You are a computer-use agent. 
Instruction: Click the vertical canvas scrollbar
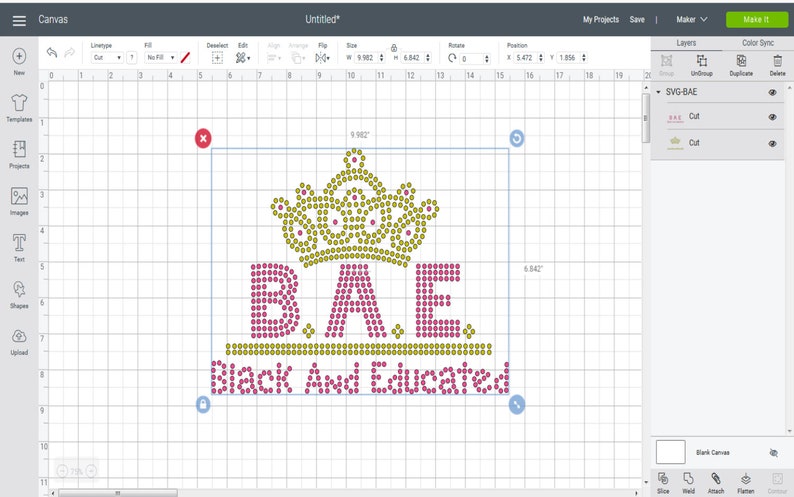coord(646,119)
